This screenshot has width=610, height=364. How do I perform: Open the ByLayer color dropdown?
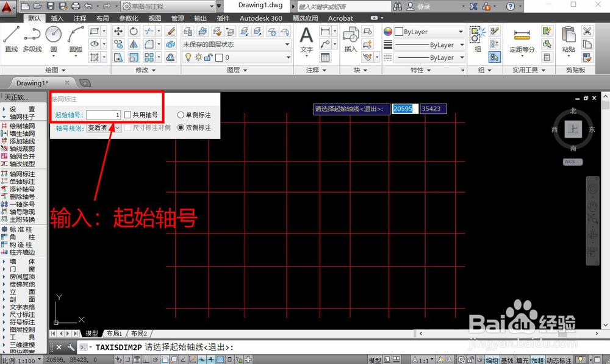(x=429, y=32)
